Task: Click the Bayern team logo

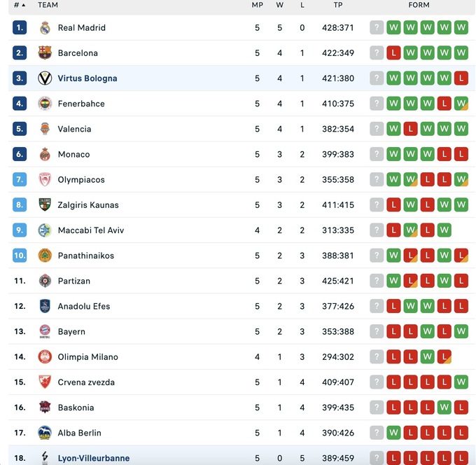Action: (x=45, y=331)
